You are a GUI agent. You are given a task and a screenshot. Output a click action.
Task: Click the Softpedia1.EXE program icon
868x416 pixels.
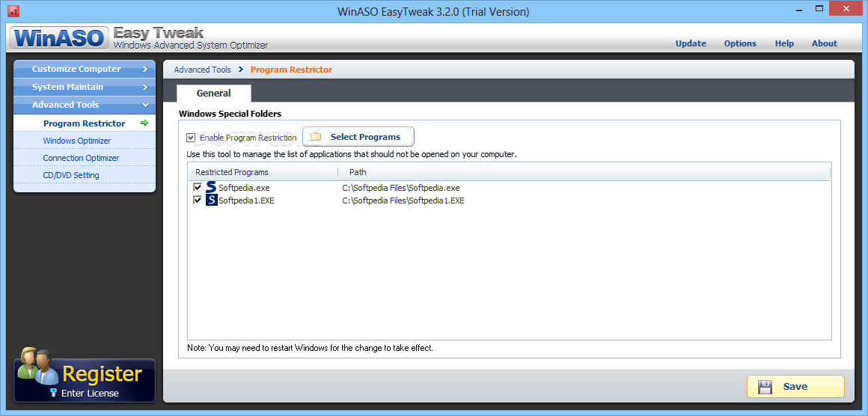[212, 201]
